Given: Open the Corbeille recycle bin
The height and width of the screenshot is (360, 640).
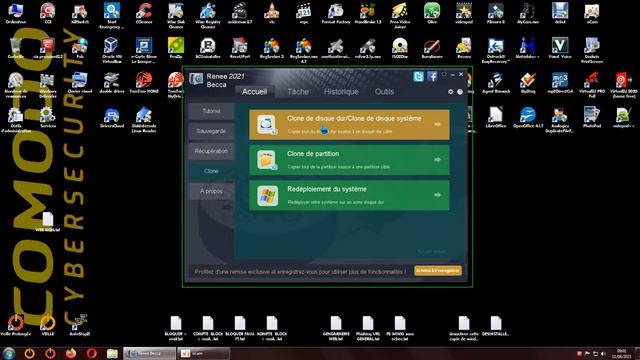Looking at the screenshot, I should click(16, 48).
